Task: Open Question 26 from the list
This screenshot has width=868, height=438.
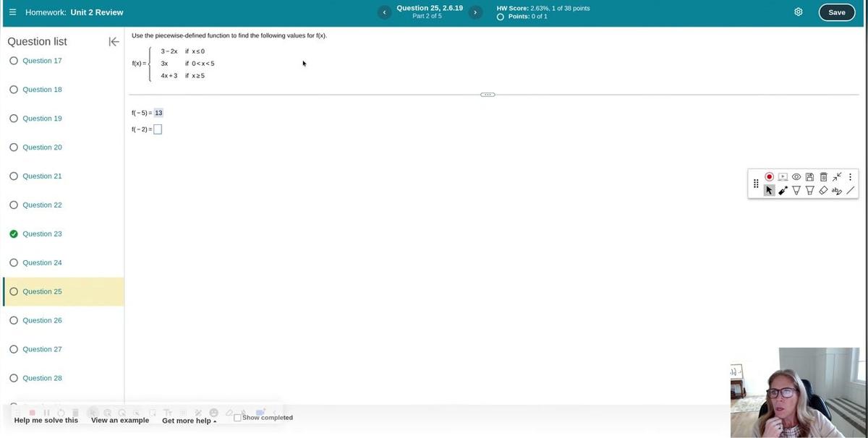Action: (42, 320)
